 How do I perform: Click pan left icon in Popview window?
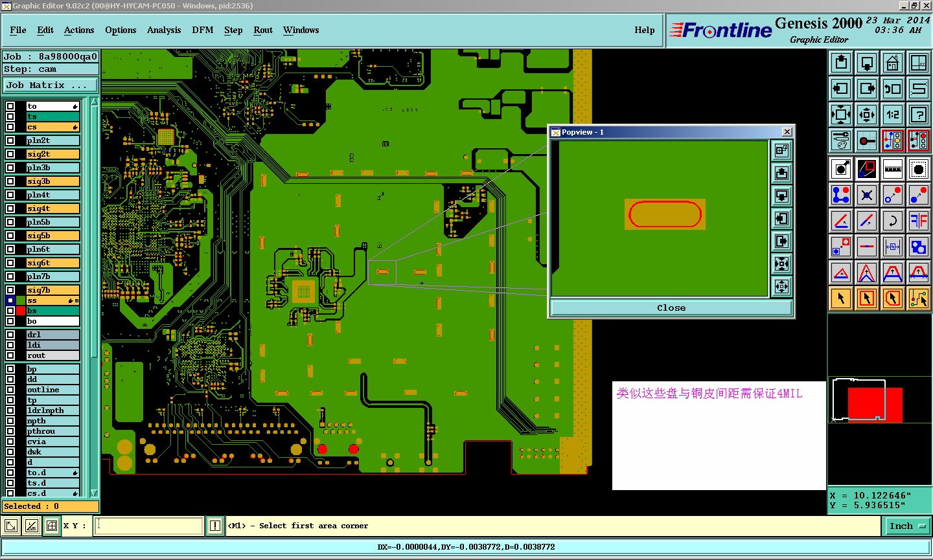click(781, 218)
